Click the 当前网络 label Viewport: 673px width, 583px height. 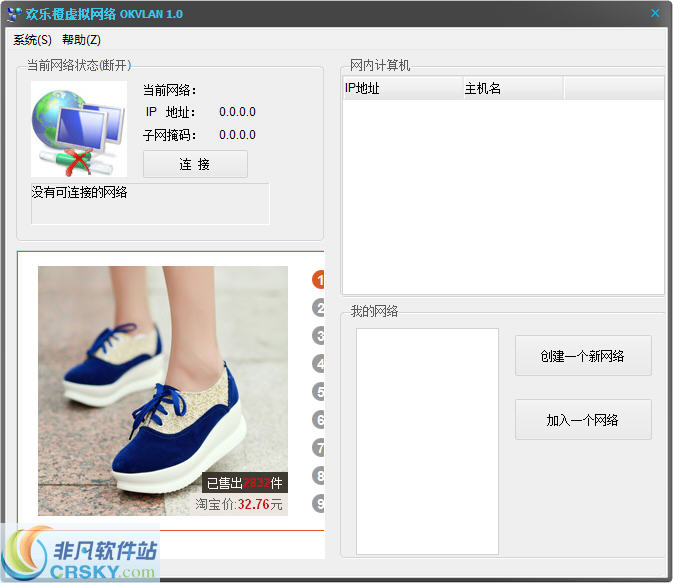click(x=170, y=90)
